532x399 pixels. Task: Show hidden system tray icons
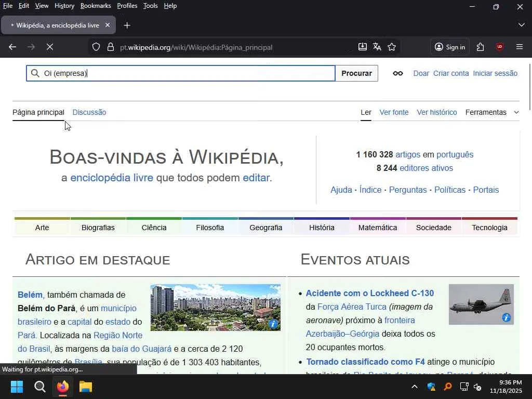414,387
